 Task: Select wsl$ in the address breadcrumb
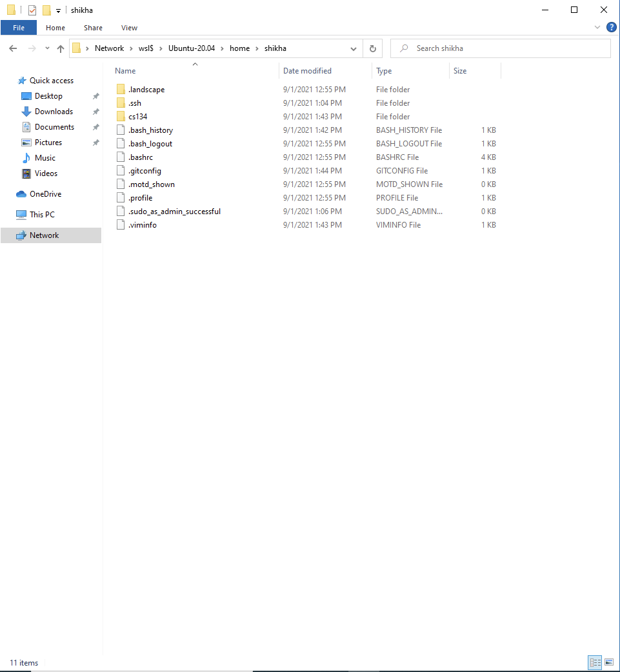point(146,48)
